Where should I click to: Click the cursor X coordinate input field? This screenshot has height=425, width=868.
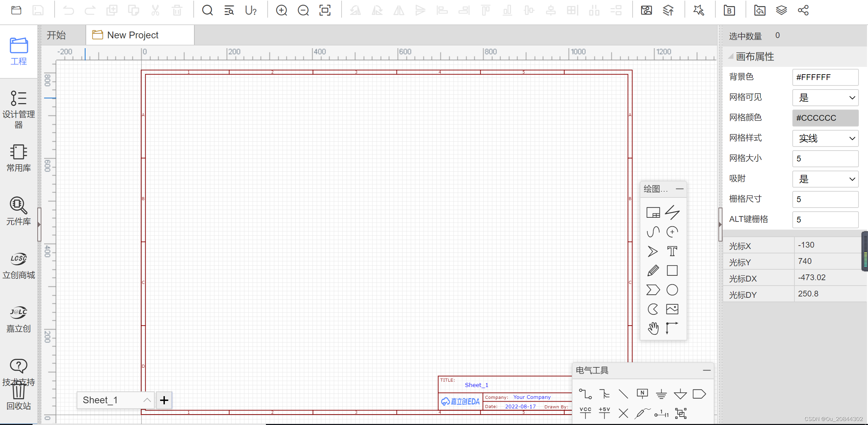[825, 245]
